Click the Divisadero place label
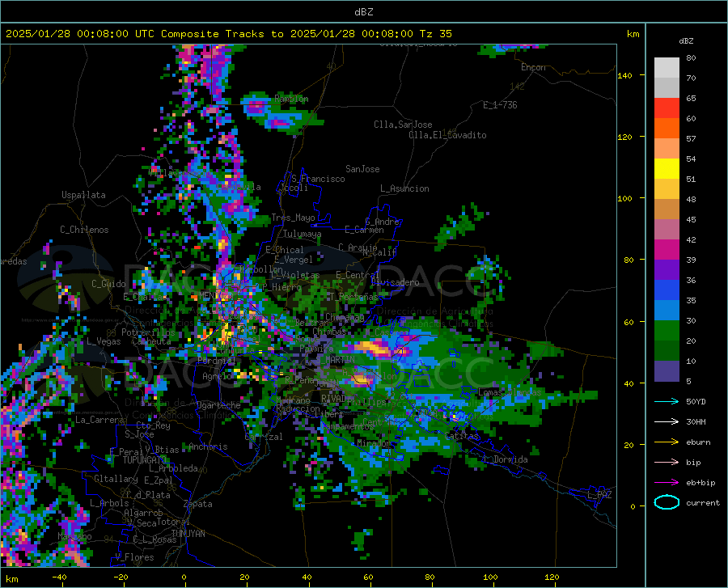728x588 pixels. (x=395, y=282)
